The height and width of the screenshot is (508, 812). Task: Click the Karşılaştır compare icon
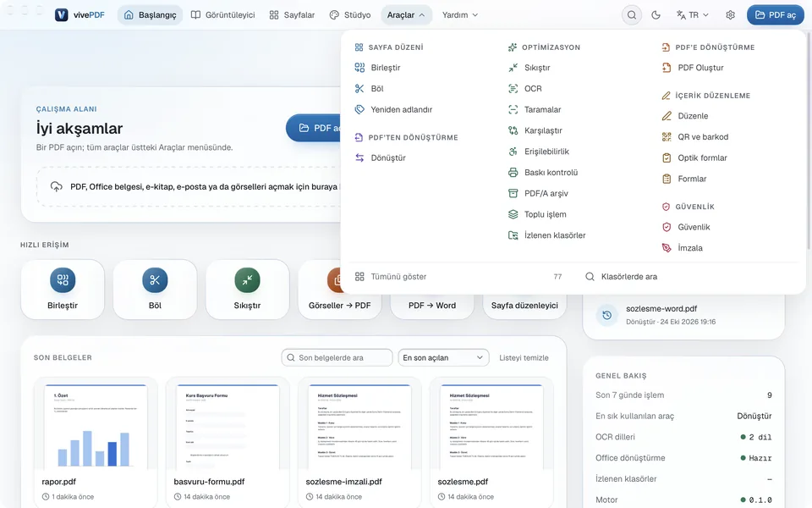(x=513, y=130)
